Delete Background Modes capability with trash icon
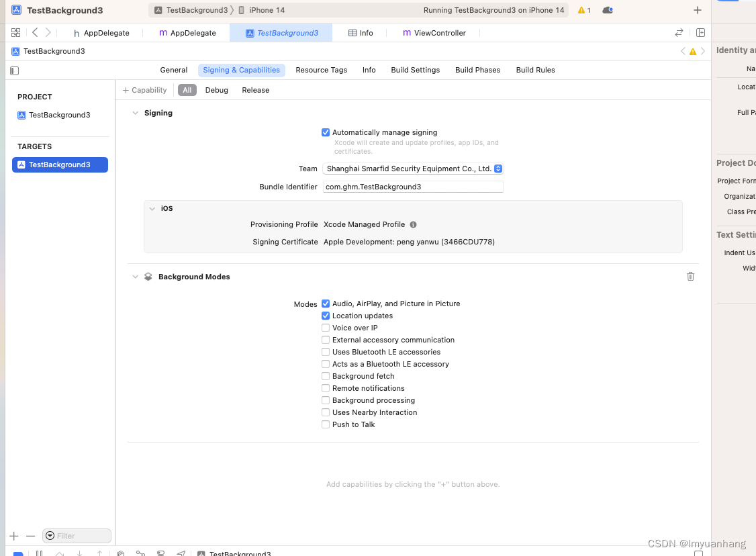Viewport: 756px width, 556px height. (690, 276)
